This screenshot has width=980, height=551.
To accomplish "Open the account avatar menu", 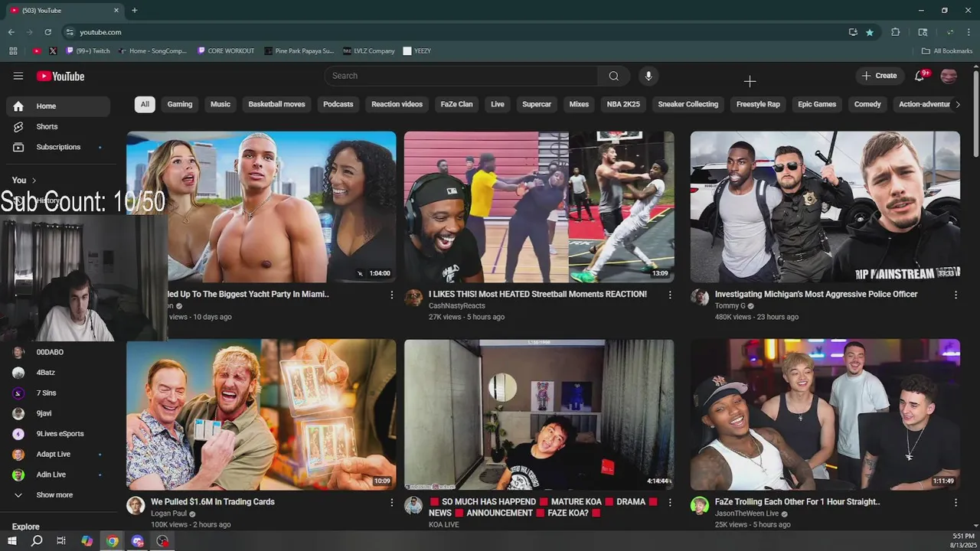I will point(949,76).
